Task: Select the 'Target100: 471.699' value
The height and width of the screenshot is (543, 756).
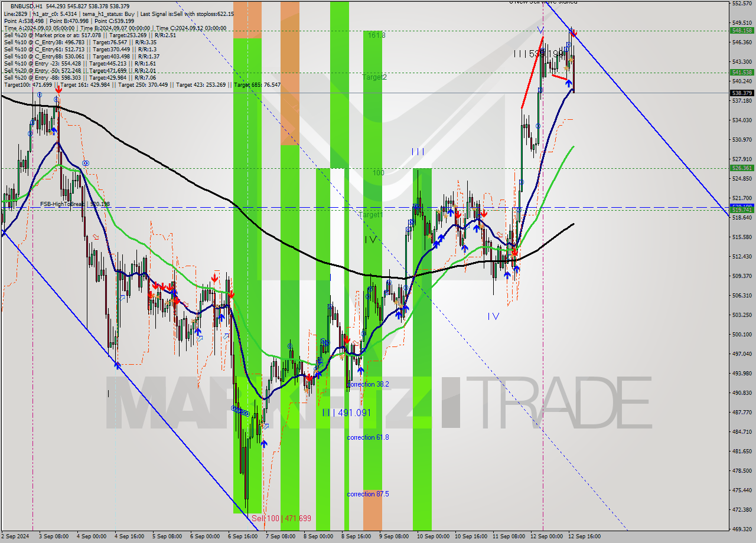Action: [x=28, y=84]
